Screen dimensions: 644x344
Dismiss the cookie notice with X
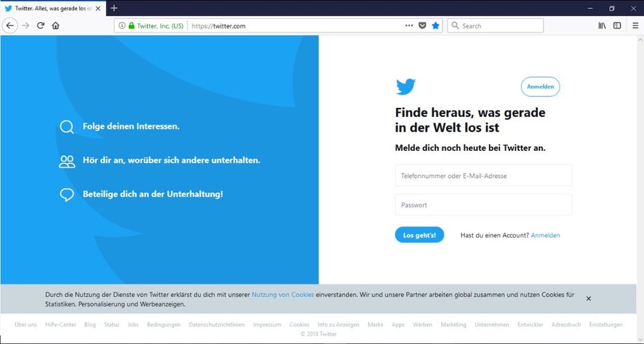click(589, 298)
